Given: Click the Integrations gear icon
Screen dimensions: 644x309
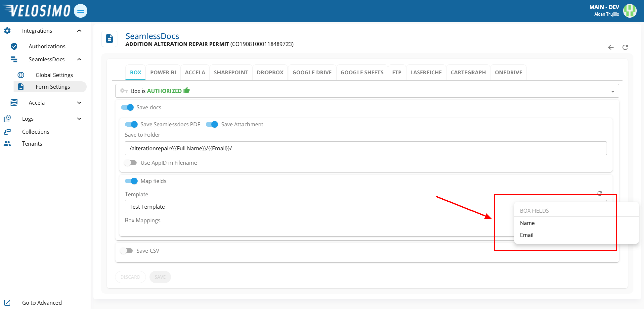Looking at the screenshot, I should pyautogui.click(x=7, y=31).
